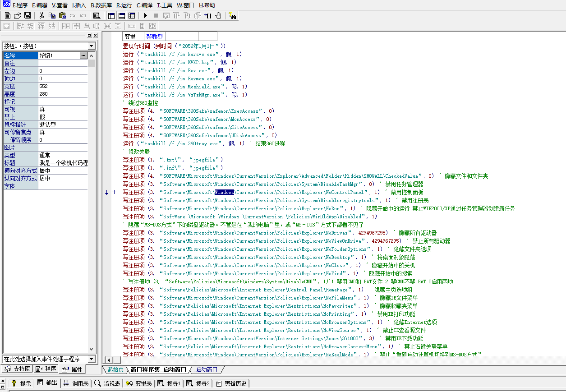Open the R.运行 menu
The width and height of the screenshot is (566, 392).
pos(124,5)
